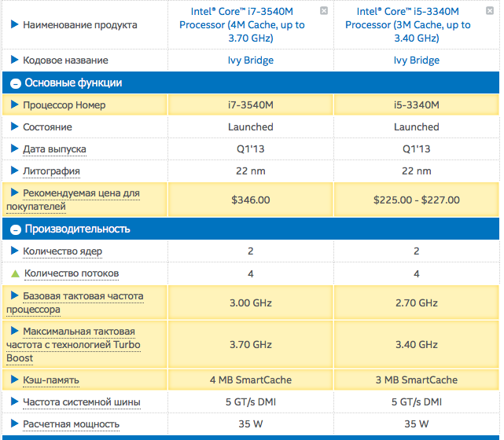Click the Литография label
Viewport: 504px width, 440px height.
(51, 171)
